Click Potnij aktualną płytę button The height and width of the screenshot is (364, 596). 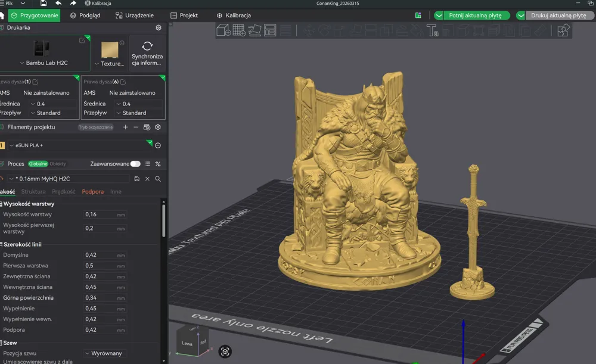[x=475, y=15]
